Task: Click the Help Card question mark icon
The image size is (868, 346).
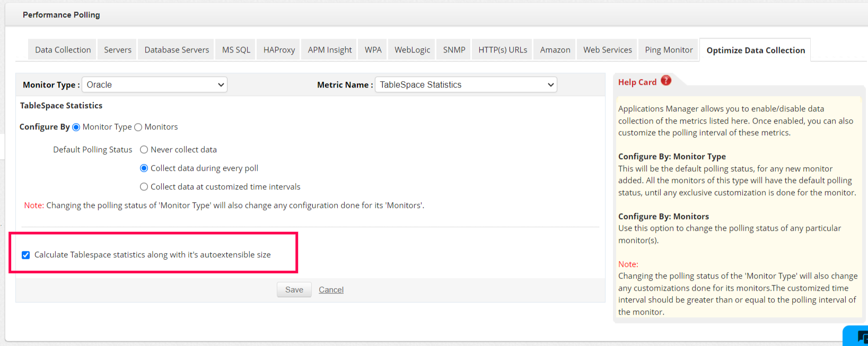Action: [666, 81]
